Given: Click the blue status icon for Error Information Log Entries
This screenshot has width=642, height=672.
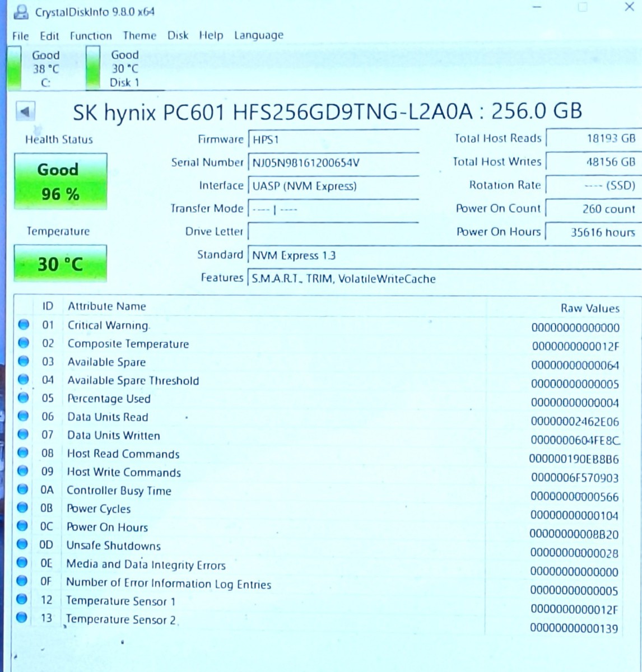Looking at the screenshot, I should [x=22, y=581].
